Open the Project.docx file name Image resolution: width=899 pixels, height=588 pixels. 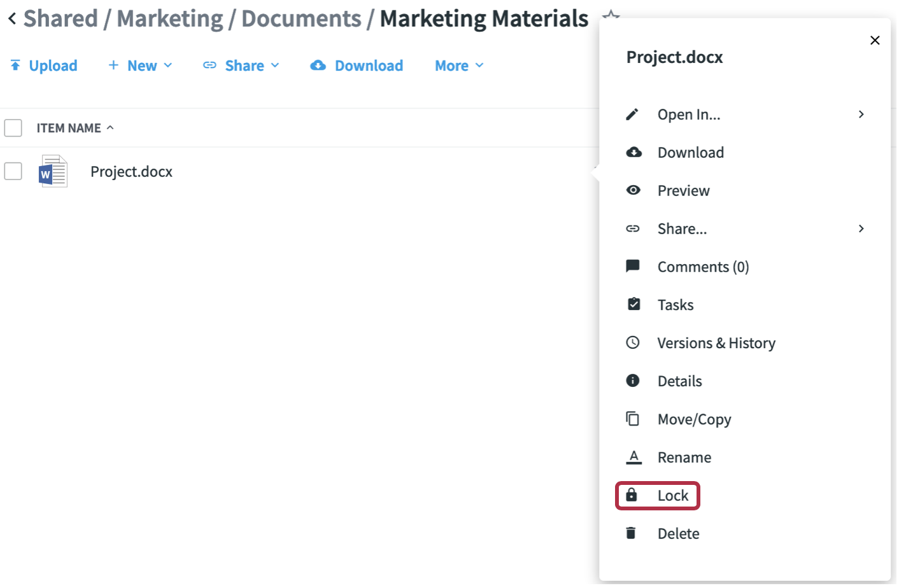pos(132,172)
